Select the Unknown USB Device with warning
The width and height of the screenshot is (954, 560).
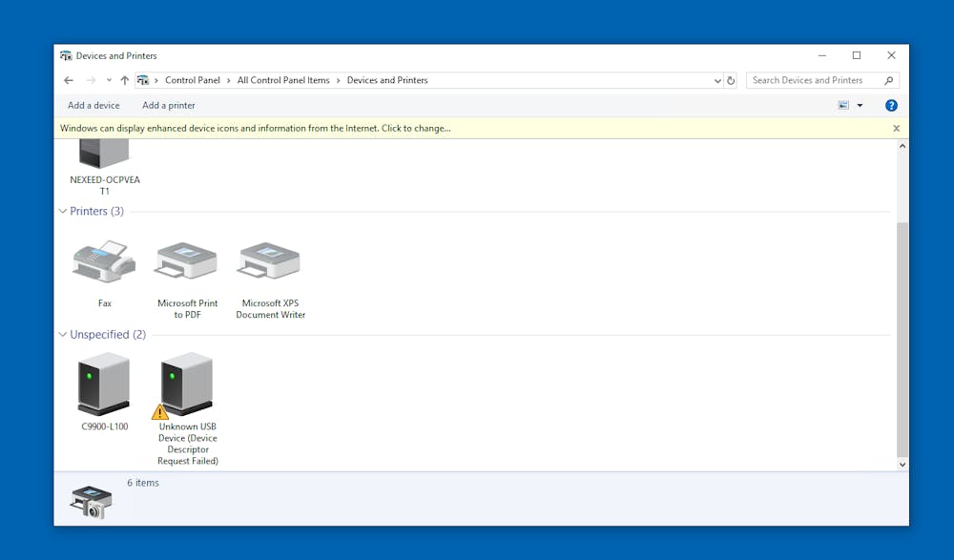point(185,384)
